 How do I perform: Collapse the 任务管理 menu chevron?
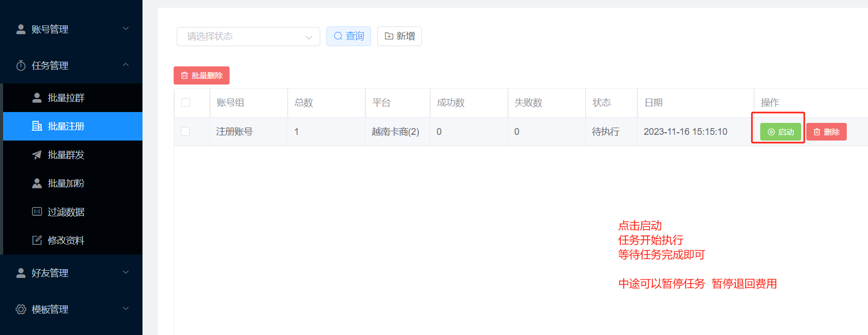(125, 65)
